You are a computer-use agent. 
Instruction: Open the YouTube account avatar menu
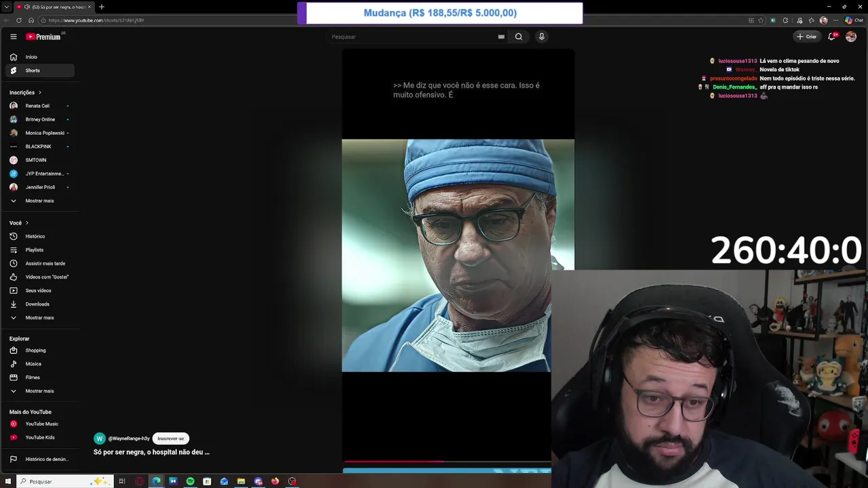(x=851, y=37)
